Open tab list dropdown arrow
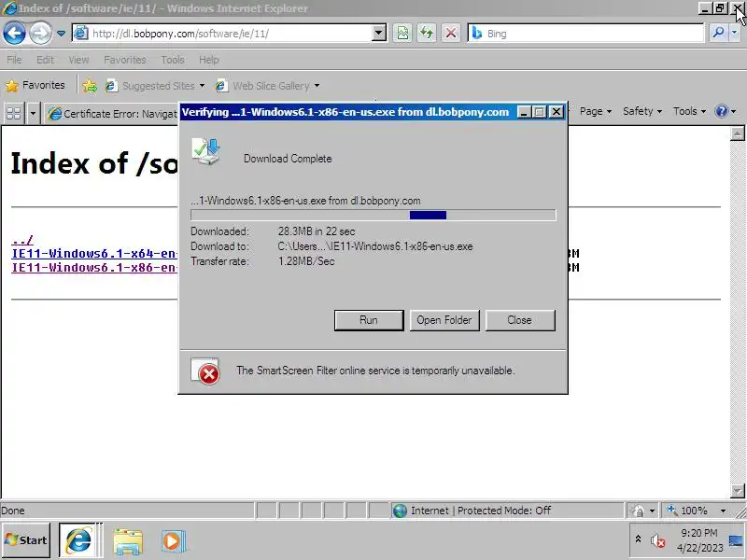Viewport: 747px width, 560px height. point(33,113)
